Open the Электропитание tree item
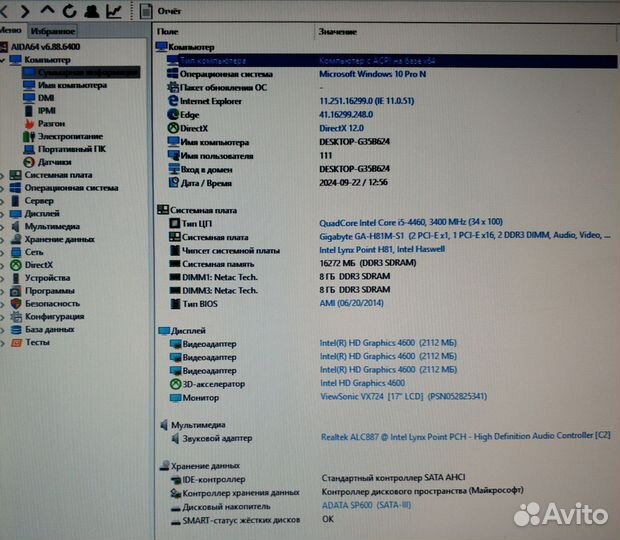This screenshot has height=540, width=620. click(70, 136)
